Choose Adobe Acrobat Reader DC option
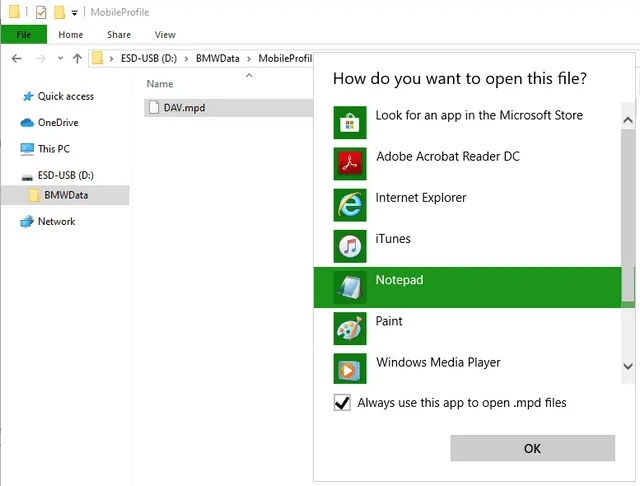The width and height of the screenshot is (640, 486). (x=467, y=164)
